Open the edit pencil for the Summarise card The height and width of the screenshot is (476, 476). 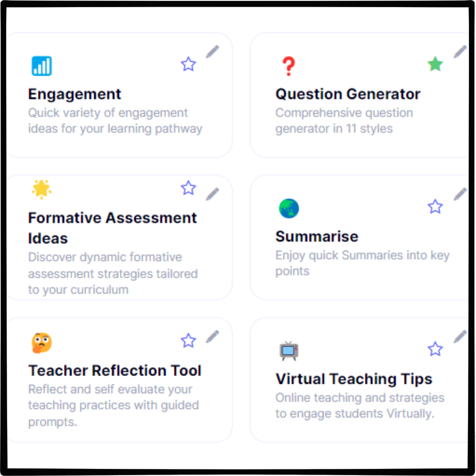click(460, 194)
